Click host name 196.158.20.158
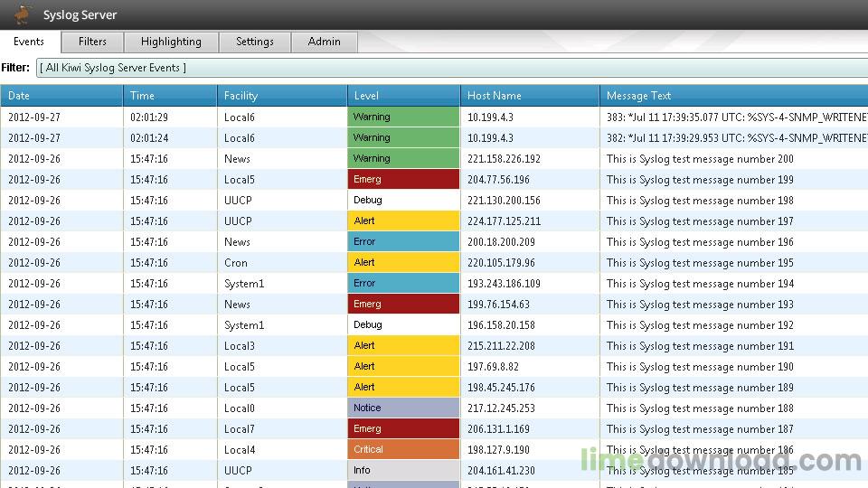Screen dimensions: 868x488 [x=501, y=324]
